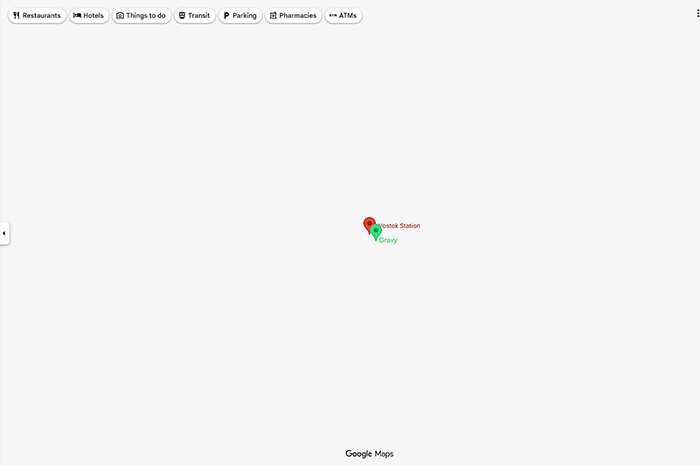Expand the collapsed side panel arrow
Viewport: 700px width, 465px height.
(x=4, y=233)
